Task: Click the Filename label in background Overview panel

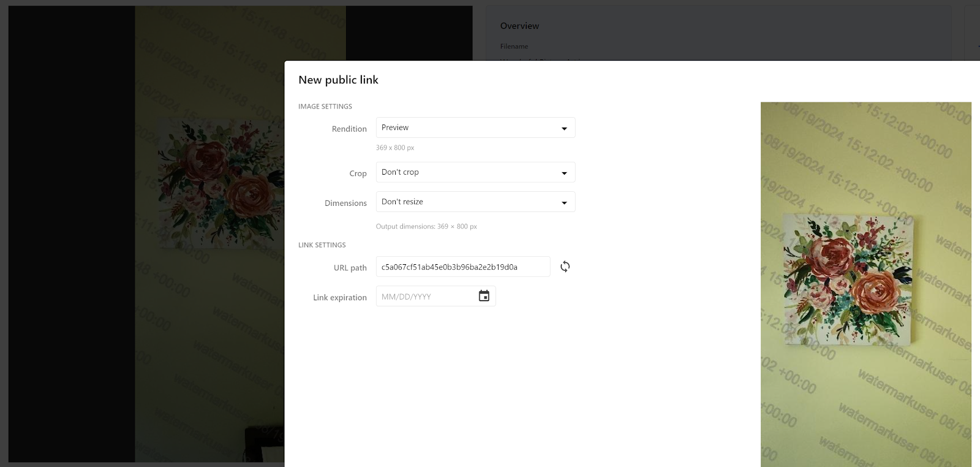Action: (514, 47)
